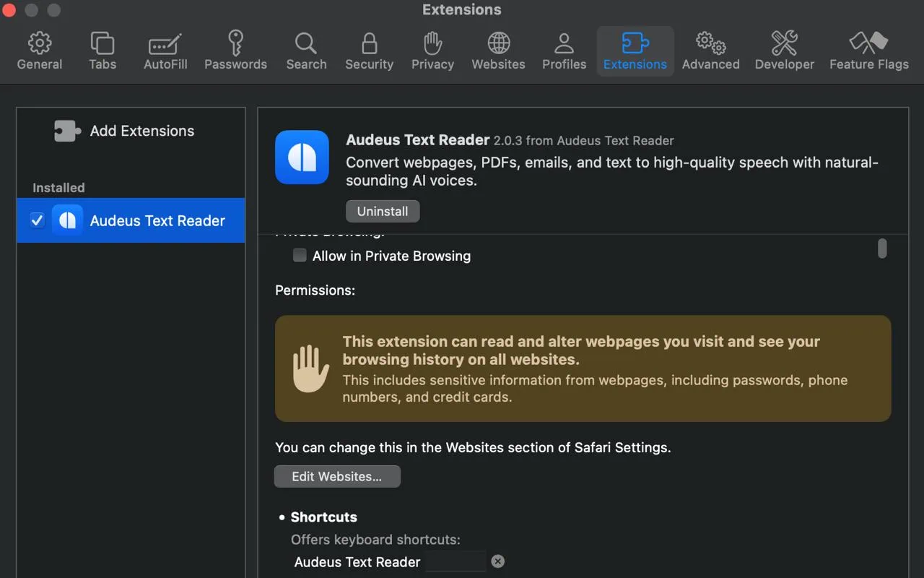Open the Search settings pane
This screenshot has height=578, width=924.
(306, 51)
